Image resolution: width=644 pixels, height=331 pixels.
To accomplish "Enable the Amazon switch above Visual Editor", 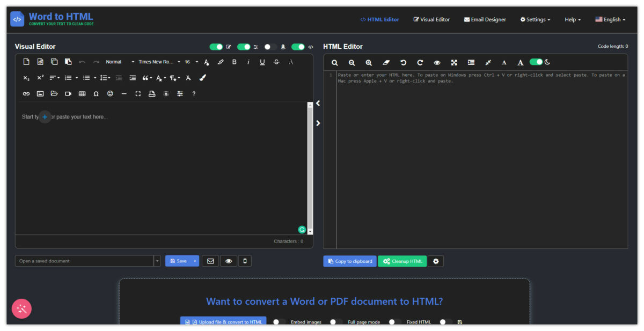I will [270, 47].
